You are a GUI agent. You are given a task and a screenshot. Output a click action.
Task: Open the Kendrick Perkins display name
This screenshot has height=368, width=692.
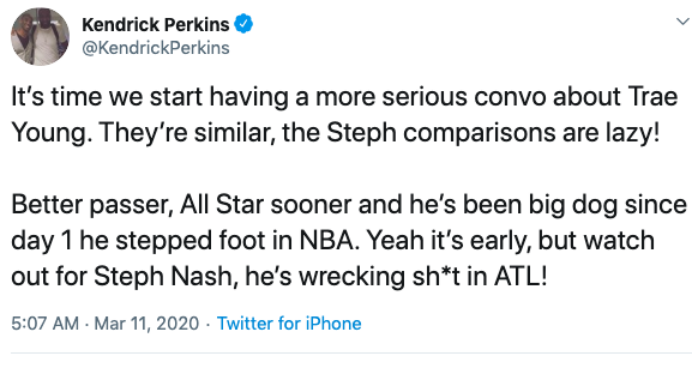point(155,25)
